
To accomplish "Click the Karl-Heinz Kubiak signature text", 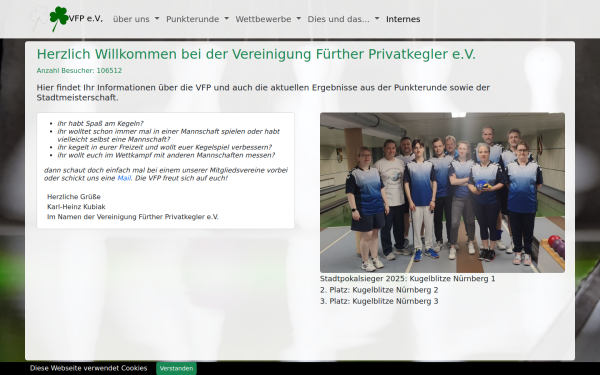I will [x=76, y=207].
